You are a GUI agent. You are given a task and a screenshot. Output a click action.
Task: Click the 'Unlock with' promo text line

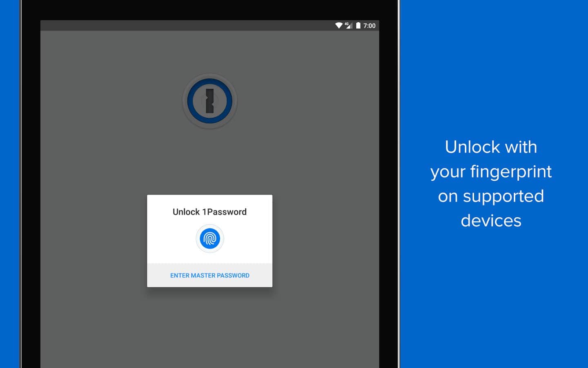pyautogui.click(x=491, y=147)
